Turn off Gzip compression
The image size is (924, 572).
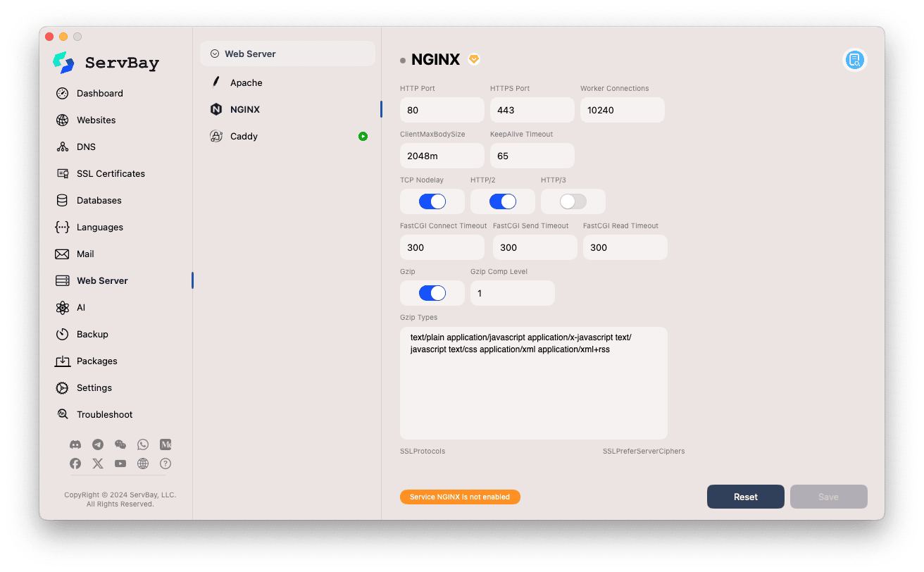pos(432,293)
